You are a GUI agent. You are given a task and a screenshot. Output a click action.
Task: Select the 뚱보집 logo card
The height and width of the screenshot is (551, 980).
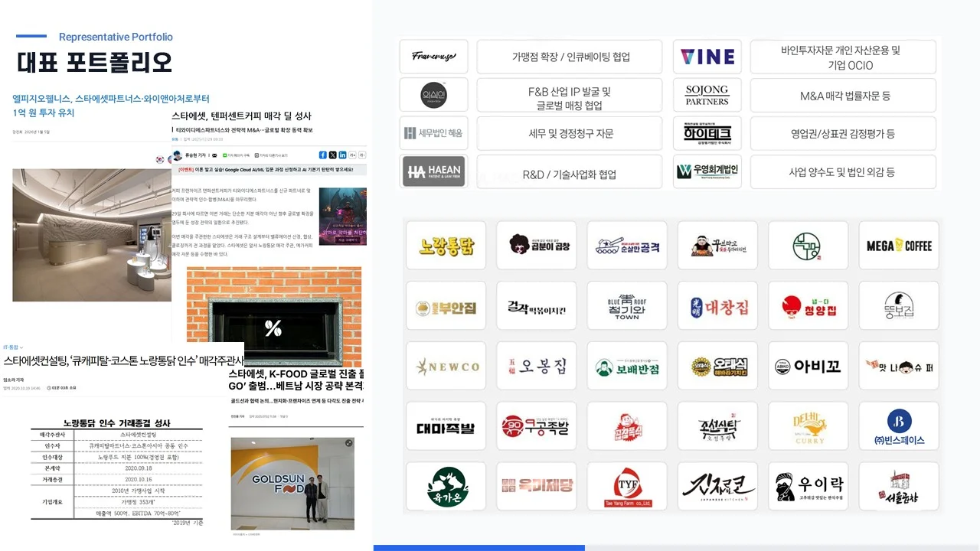(x=899, y=305)
